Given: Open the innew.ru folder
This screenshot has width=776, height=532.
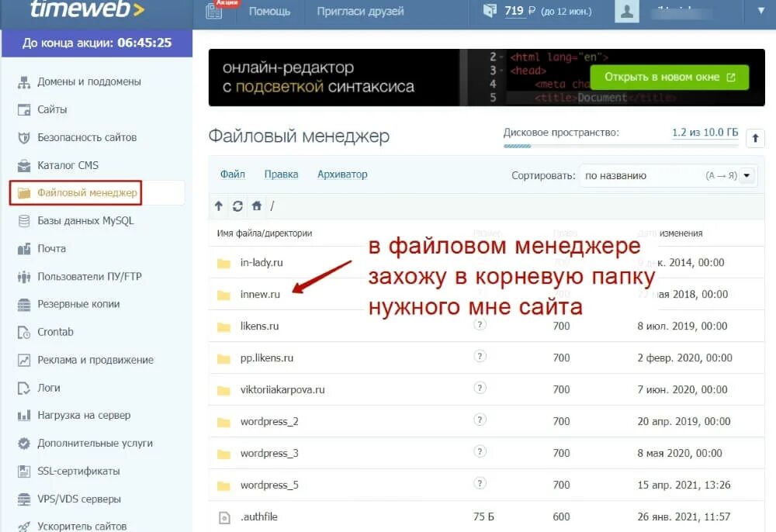Looking at the screenshot, I should click(x=260, y=295).
